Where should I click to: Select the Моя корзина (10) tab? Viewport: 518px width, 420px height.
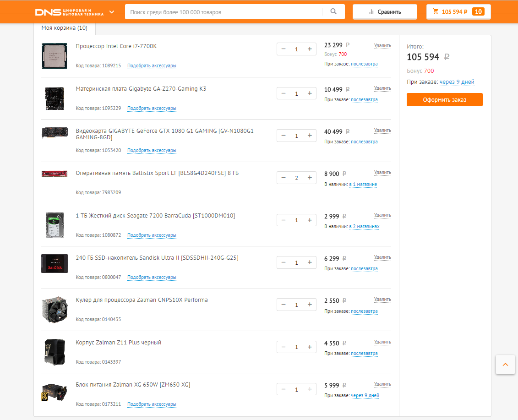click(x=65, y=28)
